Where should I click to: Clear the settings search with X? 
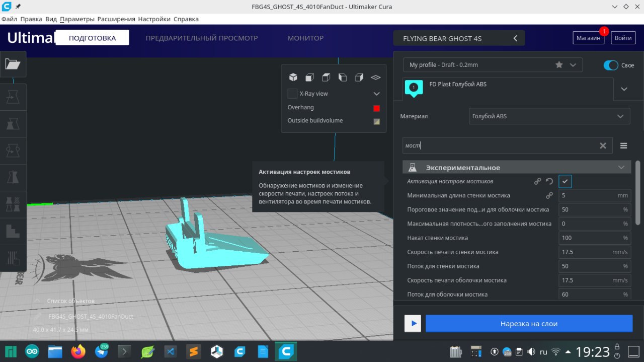click(603, 146)
